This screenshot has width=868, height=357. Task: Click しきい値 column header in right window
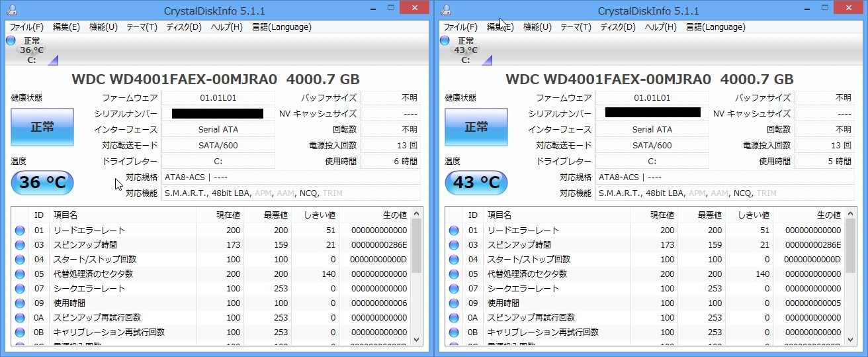point(749,215)
